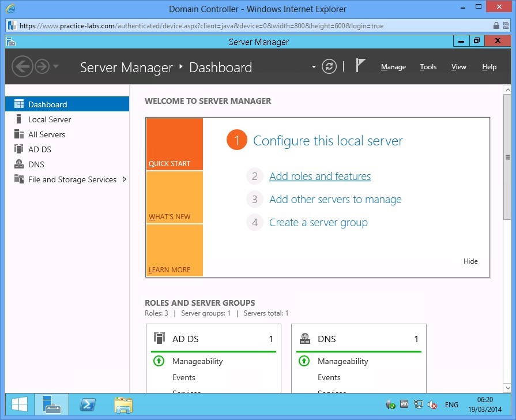Open the navigation history dropdown arrow
Image resolution: width=516 pixels, height=420 pixels.
56,66
